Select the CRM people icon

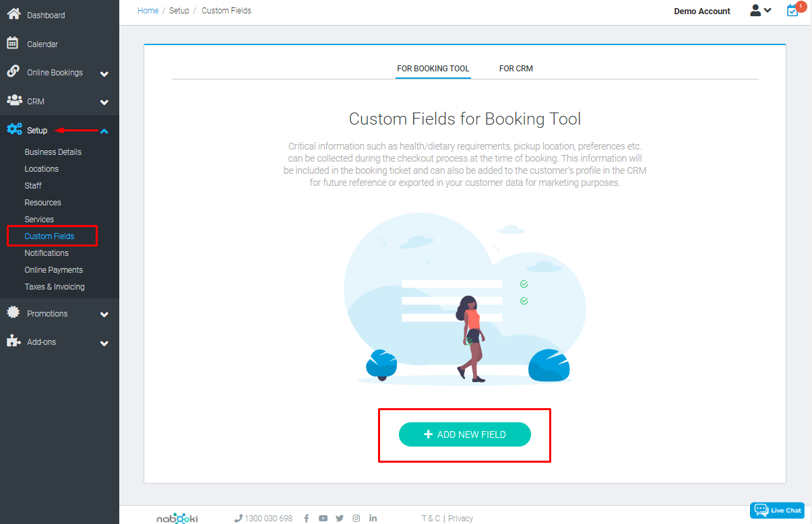13,102
